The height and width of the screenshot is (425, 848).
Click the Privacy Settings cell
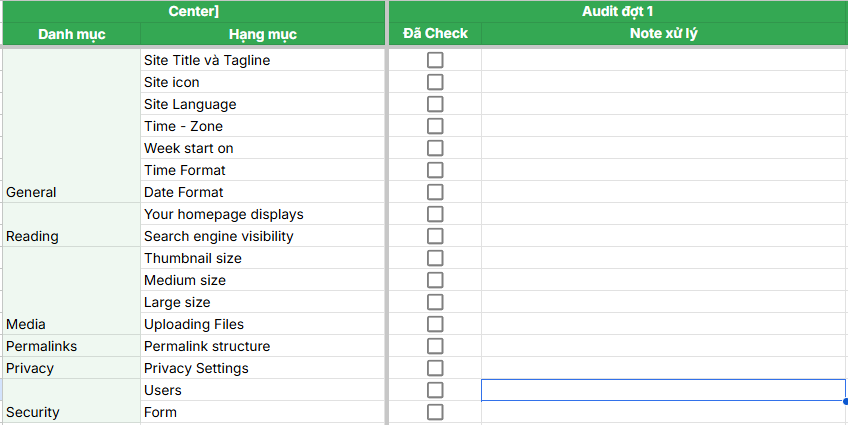[262, 368]
